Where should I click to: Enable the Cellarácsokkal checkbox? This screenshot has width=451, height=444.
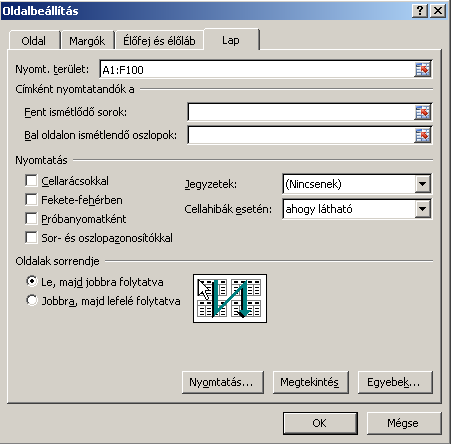pyautogui.click(x=31, y=181)
